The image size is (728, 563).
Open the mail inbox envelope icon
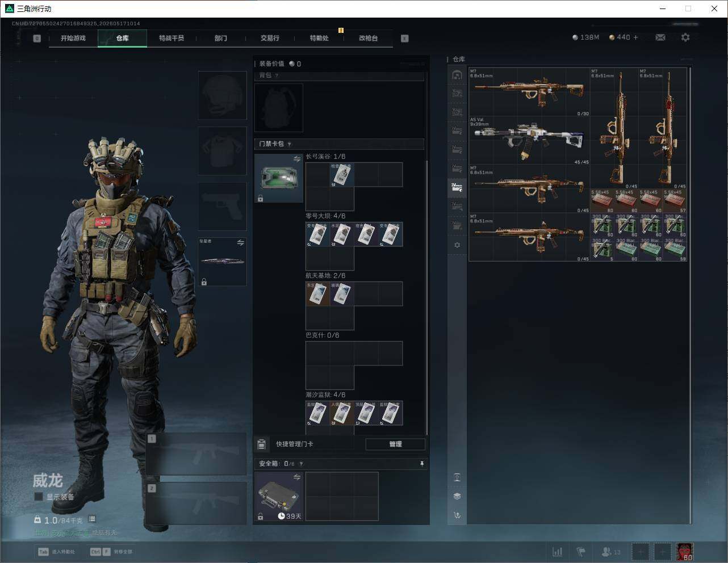tap(660, 37)
